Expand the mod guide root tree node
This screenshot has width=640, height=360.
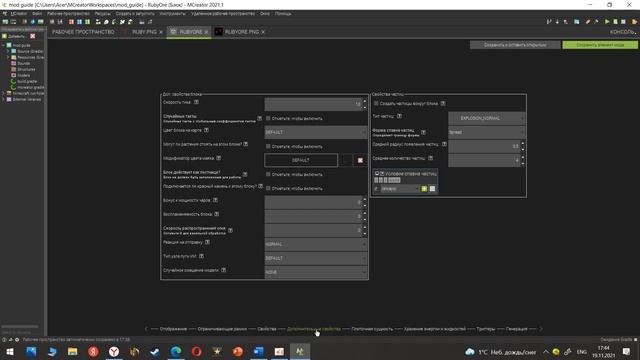point(3,45)
